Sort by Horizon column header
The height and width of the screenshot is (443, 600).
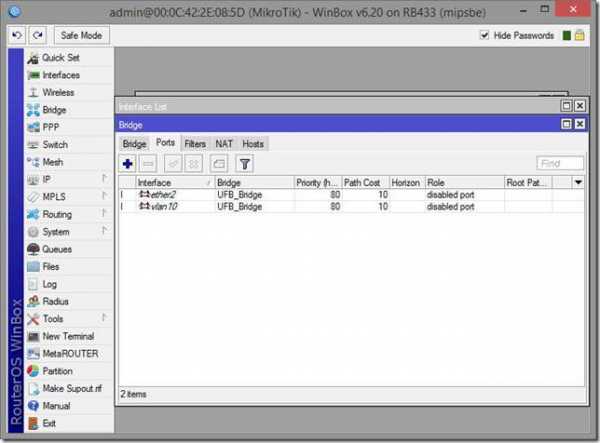[407, 183]
